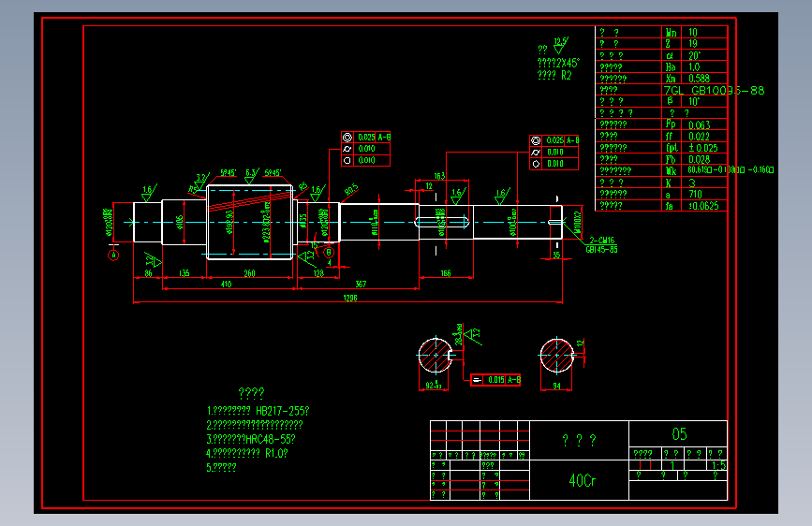Select the Mn module symbol cell

672,33
